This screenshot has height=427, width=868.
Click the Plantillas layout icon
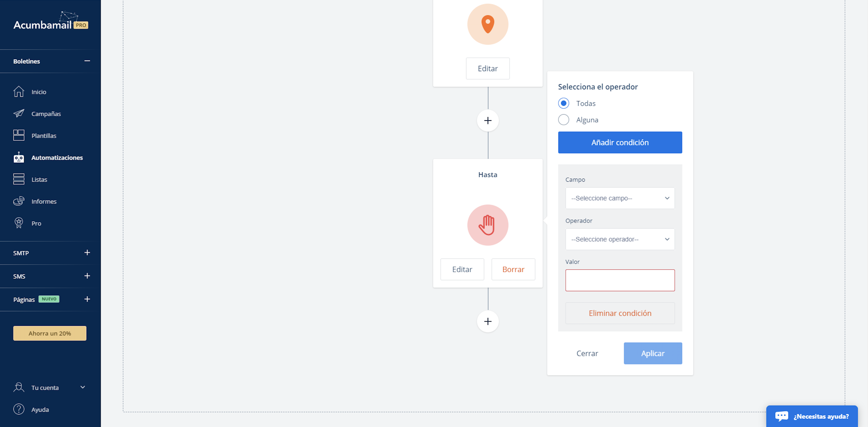click(x=18, y=135)
